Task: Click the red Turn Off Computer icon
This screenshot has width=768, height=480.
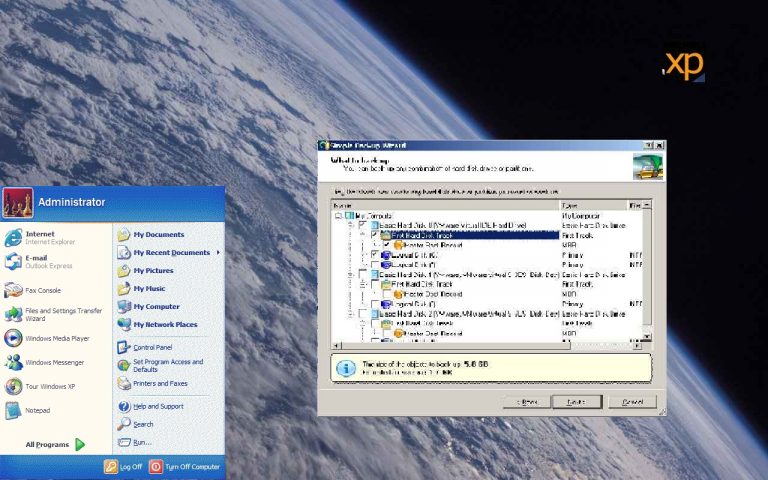Action: pyautogui.click(x=156, y=467)
